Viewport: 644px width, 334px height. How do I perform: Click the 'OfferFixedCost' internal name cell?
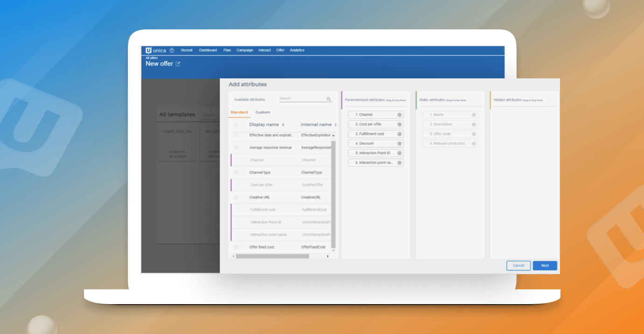coord(314,247)
